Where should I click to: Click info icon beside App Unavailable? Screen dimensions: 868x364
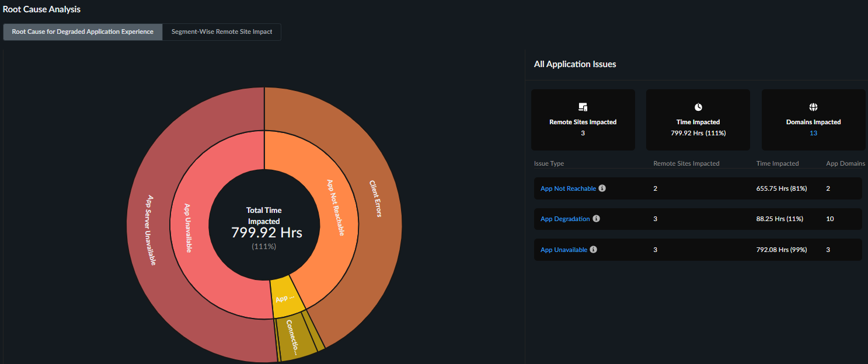click(594, 249)
